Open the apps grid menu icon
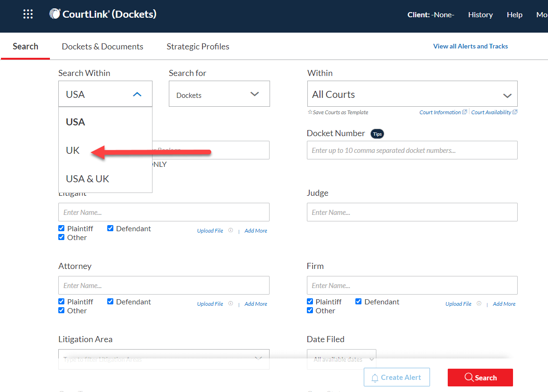The width and height of the screenshot is (548, 392). (28, 14)
